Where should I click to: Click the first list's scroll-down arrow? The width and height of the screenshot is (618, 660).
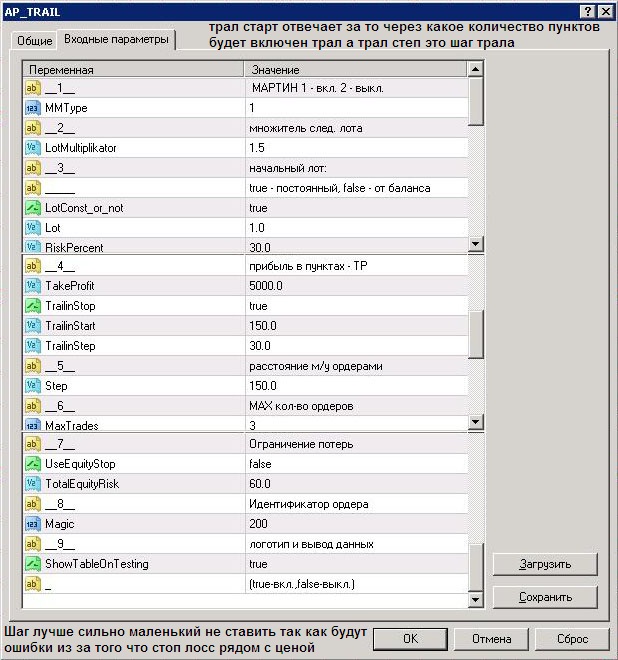(476, 244)
